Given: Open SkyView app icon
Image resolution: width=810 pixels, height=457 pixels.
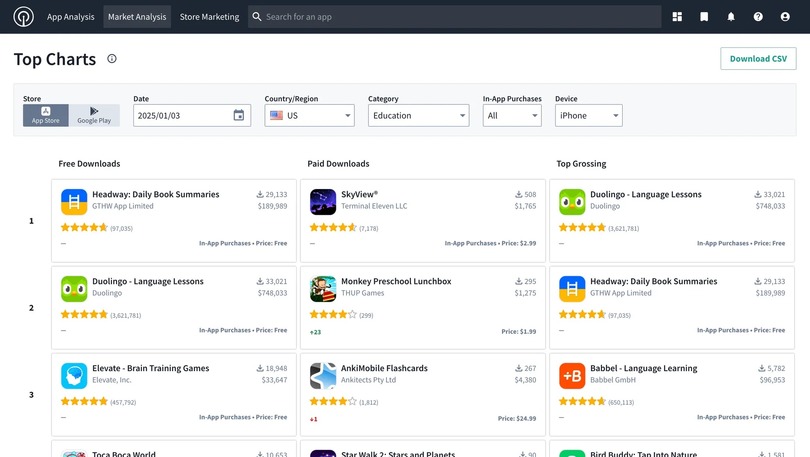Looking at the screenshot, I should (323, 202).
